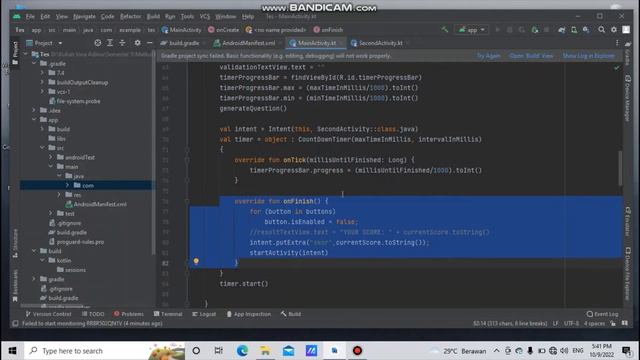Click the user account avatar icon

click(x=626, y=30)
